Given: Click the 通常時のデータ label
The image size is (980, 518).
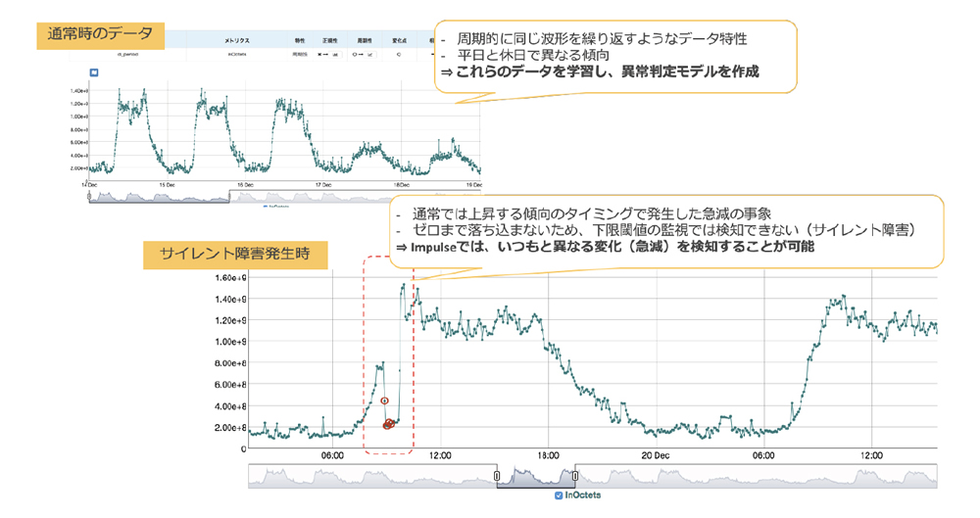Looking at the screenshot, I should (x=101, y=36).
